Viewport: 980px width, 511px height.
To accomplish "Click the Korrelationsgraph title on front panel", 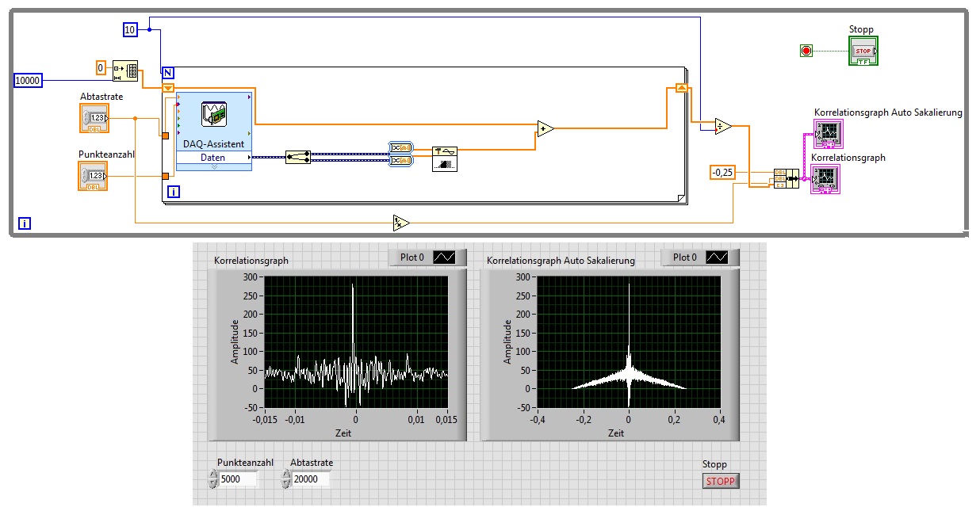I will [x=251, y=260].
